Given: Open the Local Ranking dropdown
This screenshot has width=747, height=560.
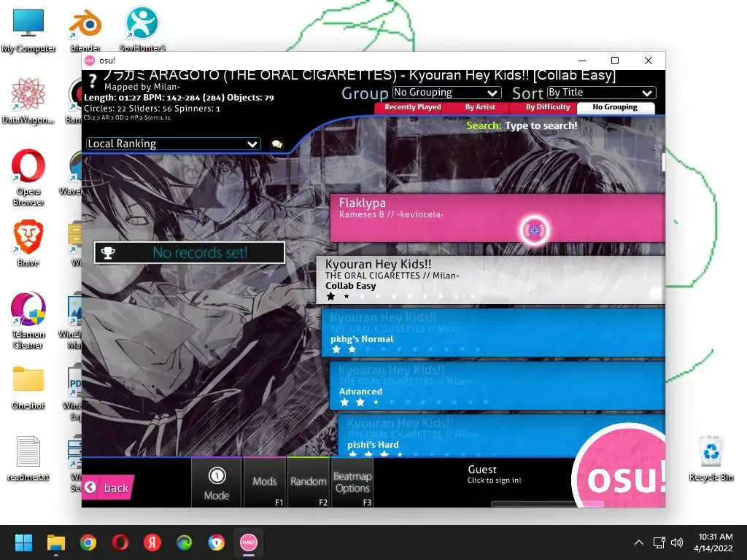Looking at the screenshot, I should 173,144.
